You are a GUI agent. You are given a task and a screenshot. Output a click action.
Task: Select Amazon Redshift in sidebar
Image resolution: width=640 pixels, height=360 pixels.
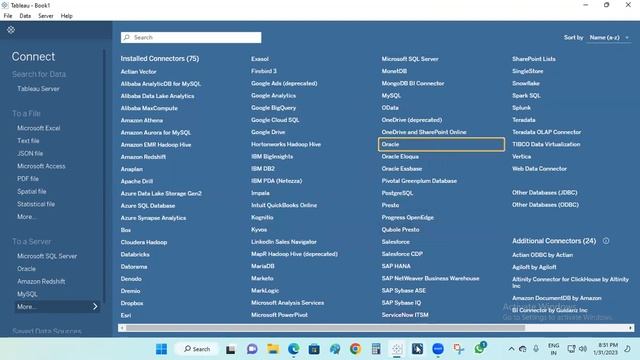click(41, 282)
